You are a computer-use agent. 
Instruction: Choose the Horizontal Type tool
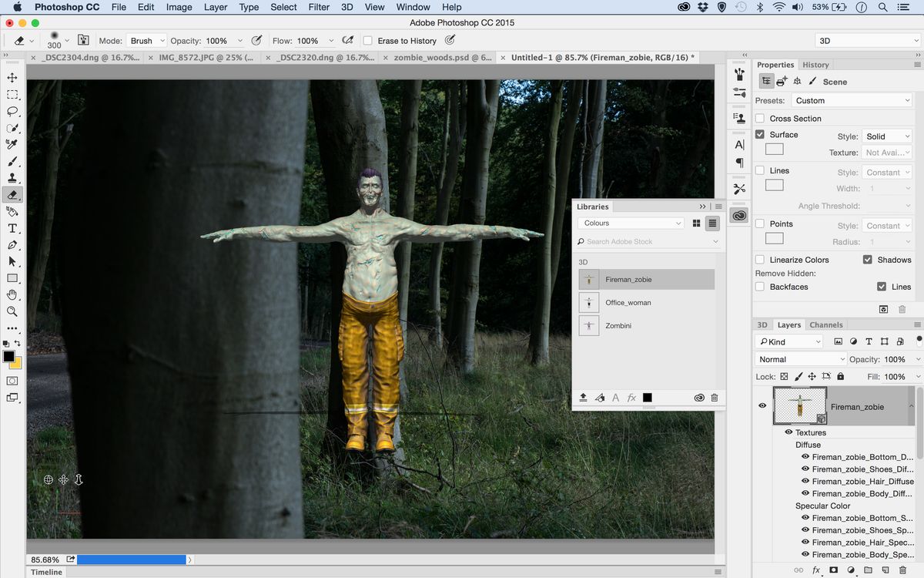(12, 228)
